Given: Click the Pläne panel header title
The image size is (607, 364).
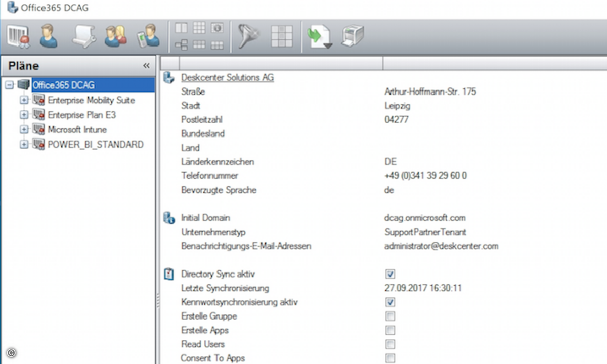Looking at the screenshot, I should (23, 66).
